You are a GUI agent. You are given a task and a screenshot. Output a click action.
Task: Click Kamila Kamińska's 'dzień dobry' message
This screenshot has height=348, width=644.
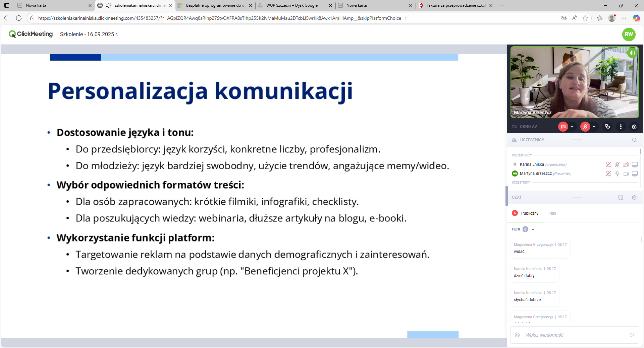pos(535,272)
